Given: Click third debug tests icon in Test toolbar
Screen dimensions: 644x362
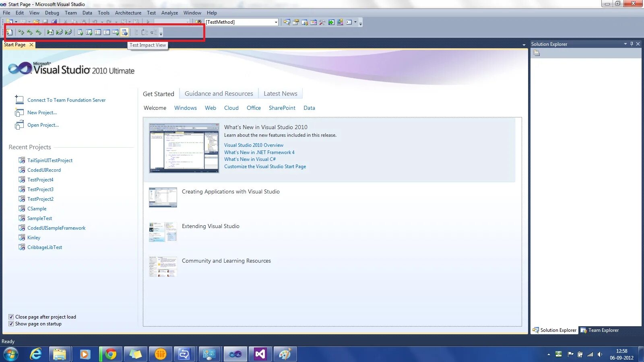Looking at the screenshot, I should tap(68, 32).
